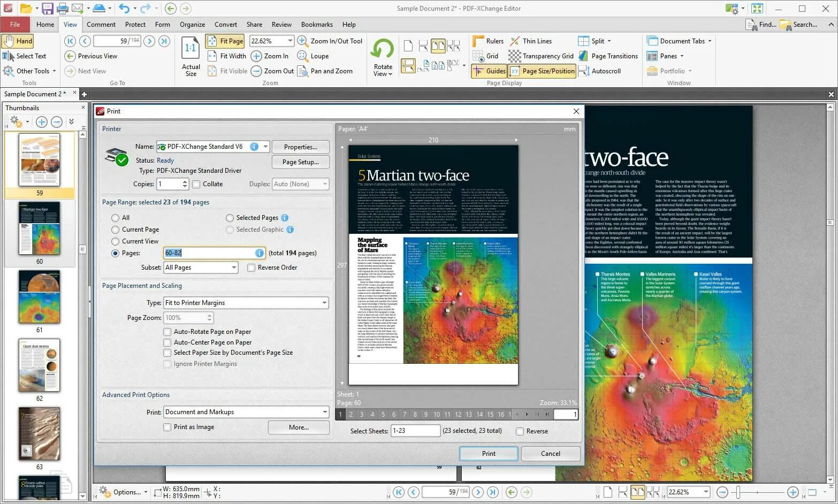Select the Current Page radio option

pyautogui.click(x=115, y=230)
